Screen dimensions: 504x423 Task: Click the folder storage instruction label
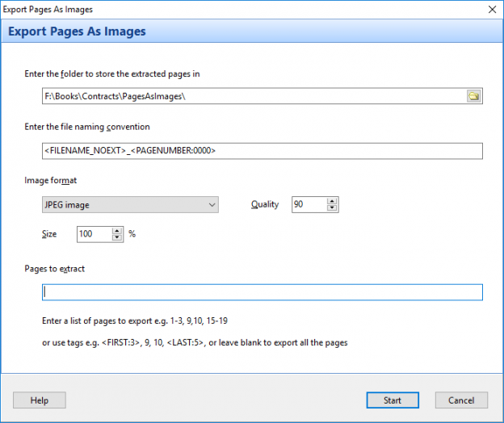tap(112, 74)
